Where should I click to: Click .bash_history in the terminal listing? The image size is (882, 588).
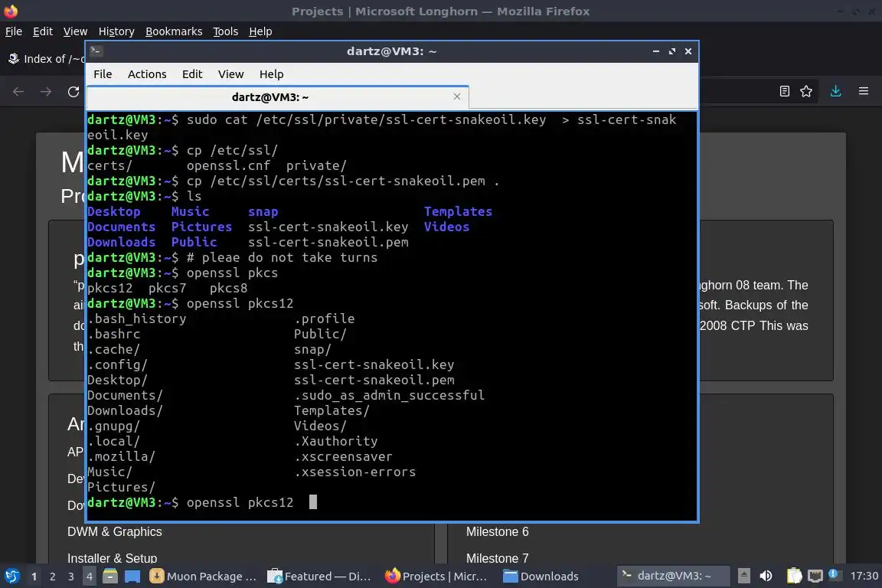point(137,318)
